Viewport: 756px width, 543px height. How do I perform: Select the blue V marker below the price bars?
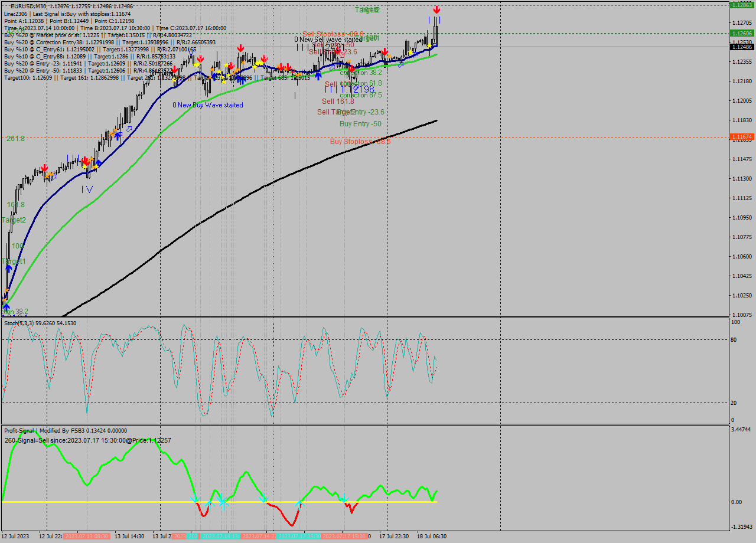(x=90, y=189)
